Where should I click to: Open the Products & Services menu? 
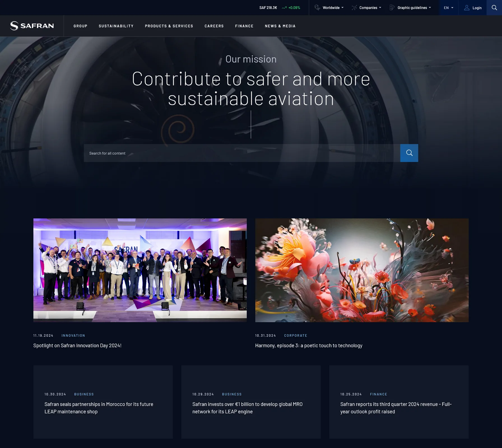[x=169, y=26]
